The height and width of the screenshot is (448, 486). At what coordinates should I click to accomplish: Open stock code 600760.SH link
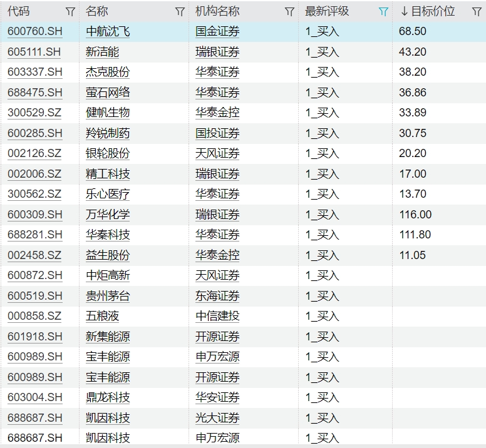tap(35, 32)
